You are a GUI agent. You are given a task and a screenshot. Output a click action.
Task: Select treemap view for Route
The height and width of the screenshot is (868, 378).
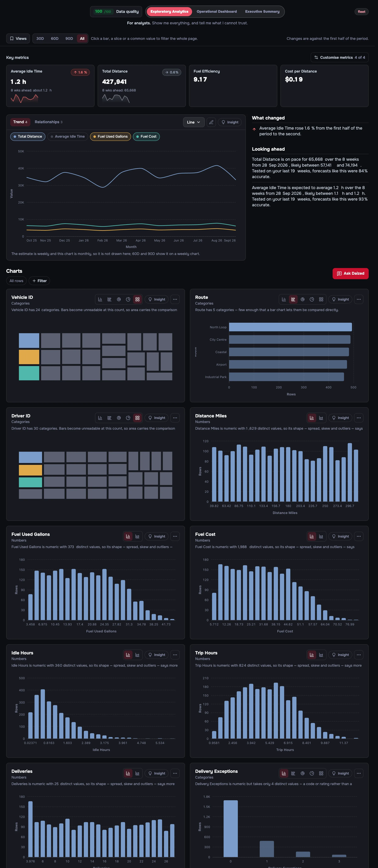(x=321, y=299)
